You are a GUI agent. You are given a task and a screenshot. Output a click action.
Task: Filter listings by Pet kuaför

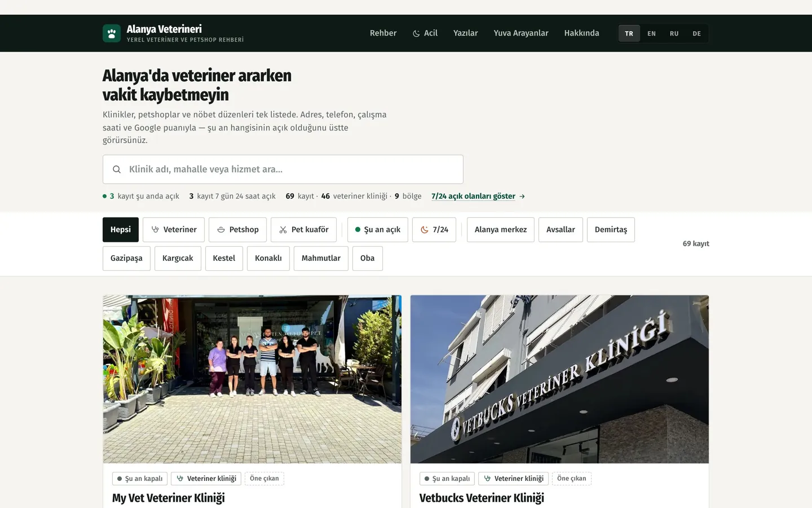pyautogui.click(x=303, y=230)
